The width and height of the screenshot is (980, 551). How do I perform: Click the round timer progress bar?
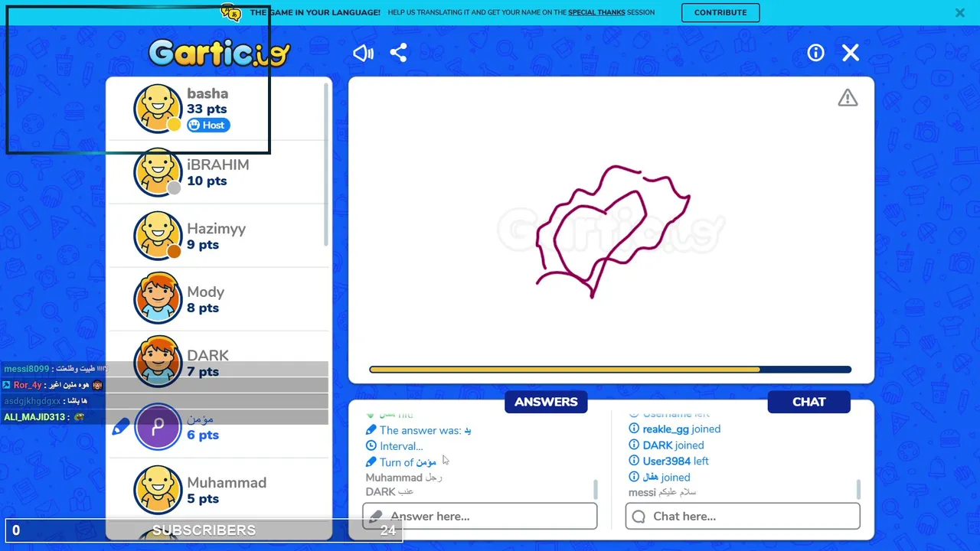pos(610,370)
